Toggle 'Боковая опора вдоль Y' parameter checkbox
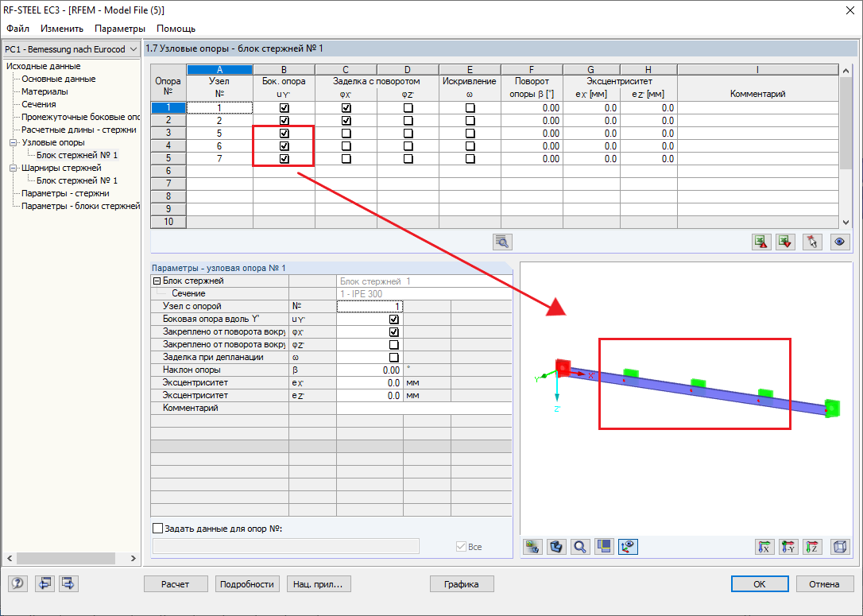The height and width of the screenshot is (616, 863). (x=393, y=320)
